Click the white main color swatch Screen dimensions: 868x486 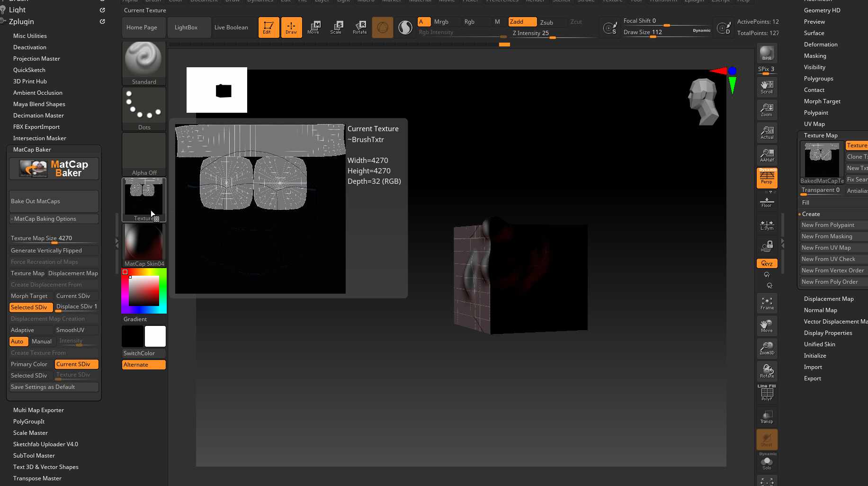(155, 336)
